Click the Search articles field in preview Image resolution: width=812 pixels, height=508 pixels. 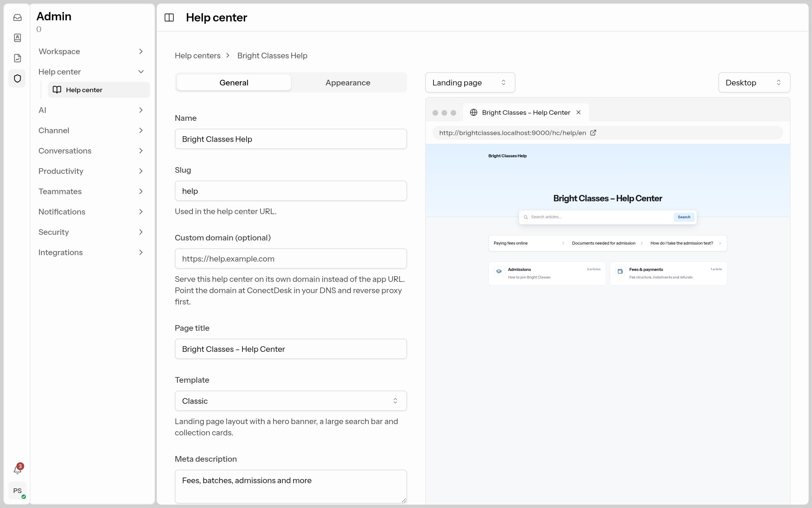[x=600, y=217]
